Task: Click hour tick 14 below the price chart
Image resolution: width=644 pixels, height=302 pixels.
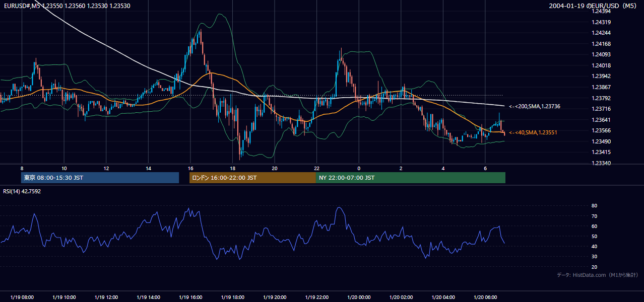Action: [148, 168]
